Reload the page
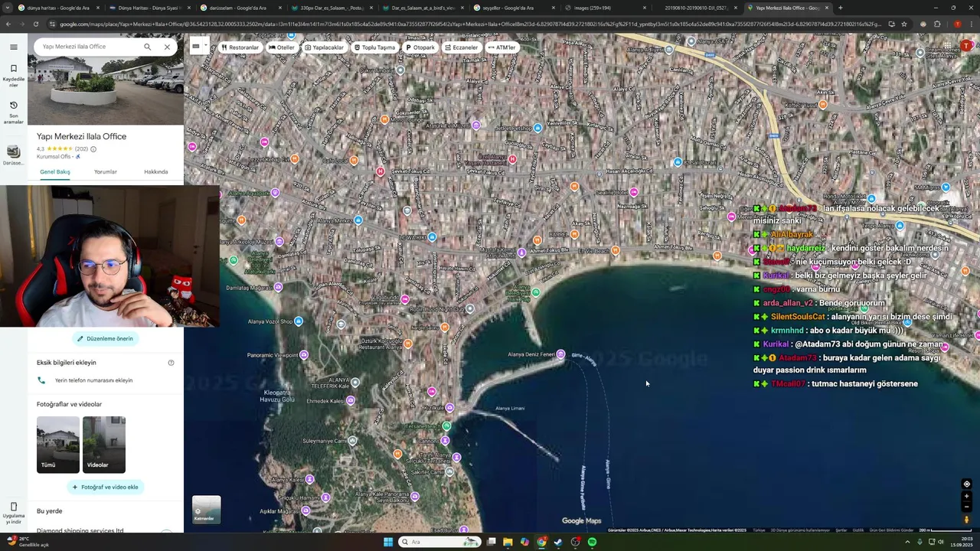 tap(35, 24)
